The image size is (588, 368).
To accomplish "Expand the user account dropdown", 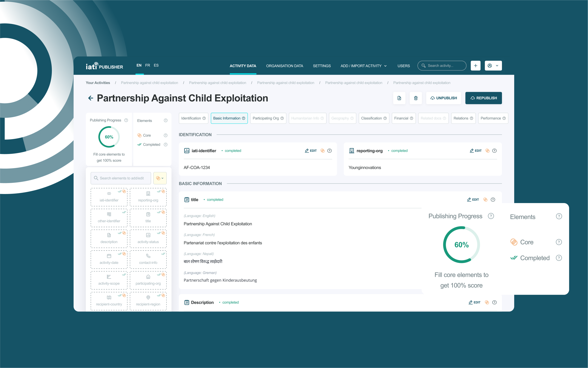I will (493, 66).
